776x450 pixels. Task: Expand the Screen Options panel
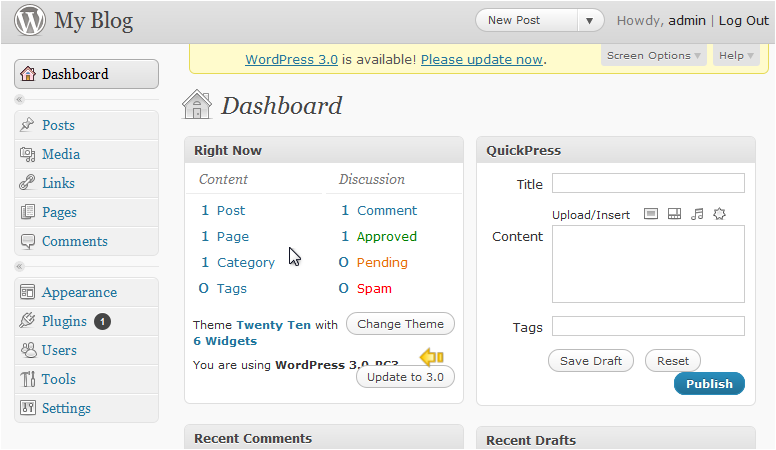point(653,55)
